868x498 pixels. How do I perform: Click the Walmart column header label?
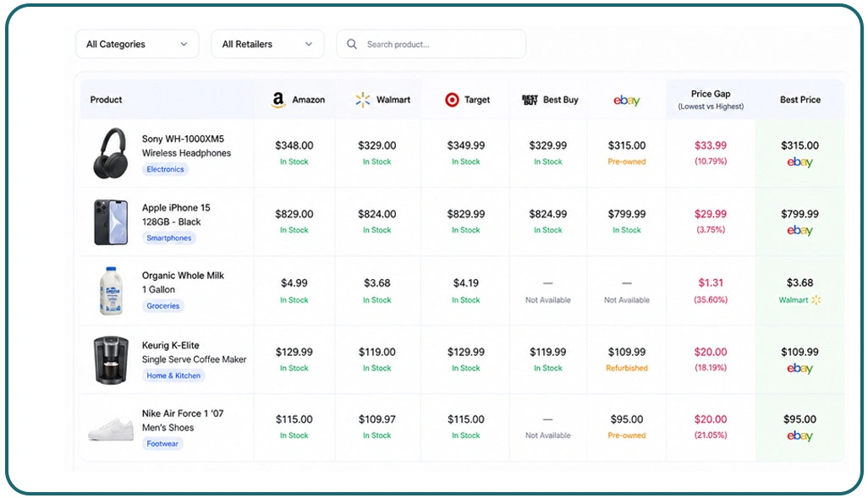click(x=393, y=100)
